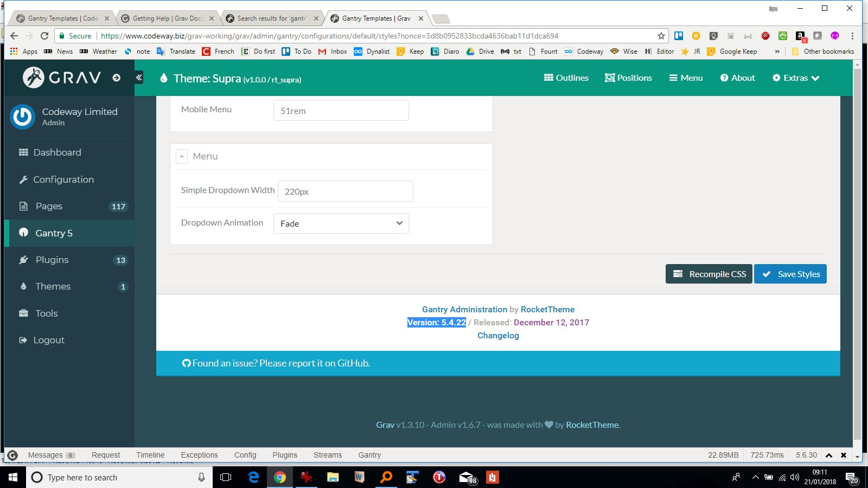
Task: Click the Windows search box
Action: pos(118,477)
